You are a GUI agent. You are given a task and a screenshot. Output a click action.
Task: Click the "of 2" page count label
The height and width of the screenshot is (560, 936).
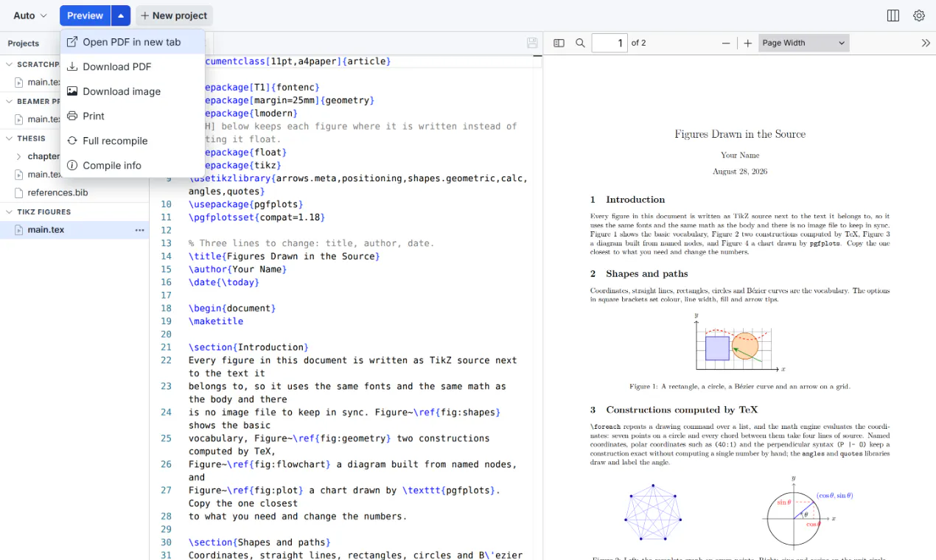click(639, 43)
